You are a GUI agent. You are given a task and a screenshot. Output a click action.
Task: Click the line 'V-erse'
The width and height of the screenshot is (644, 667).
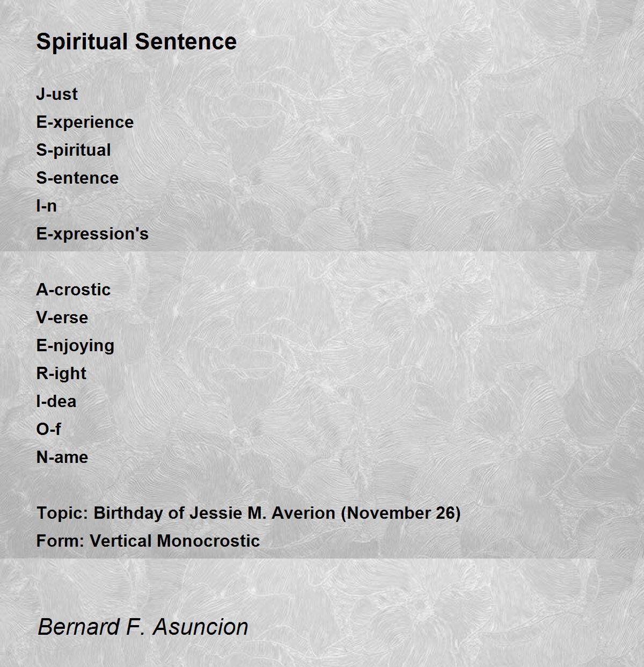pyautogui.click(x=62, y=317)
